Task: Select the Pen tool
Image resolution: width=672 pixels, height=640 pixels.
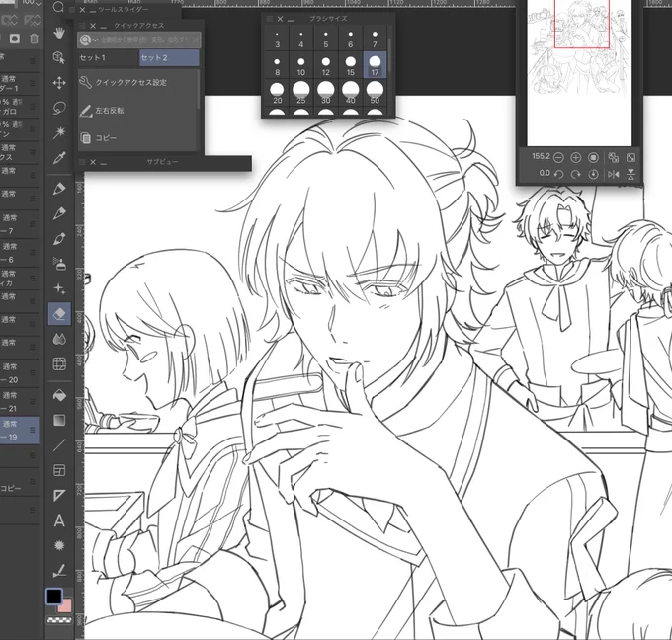Action: 59,188
